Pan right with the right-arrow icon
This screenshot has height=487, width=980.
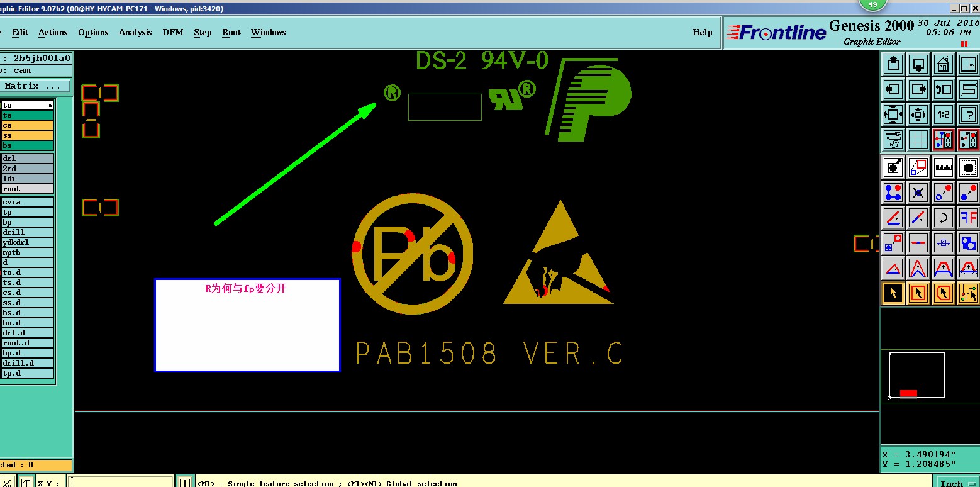(x=918, y=89)
